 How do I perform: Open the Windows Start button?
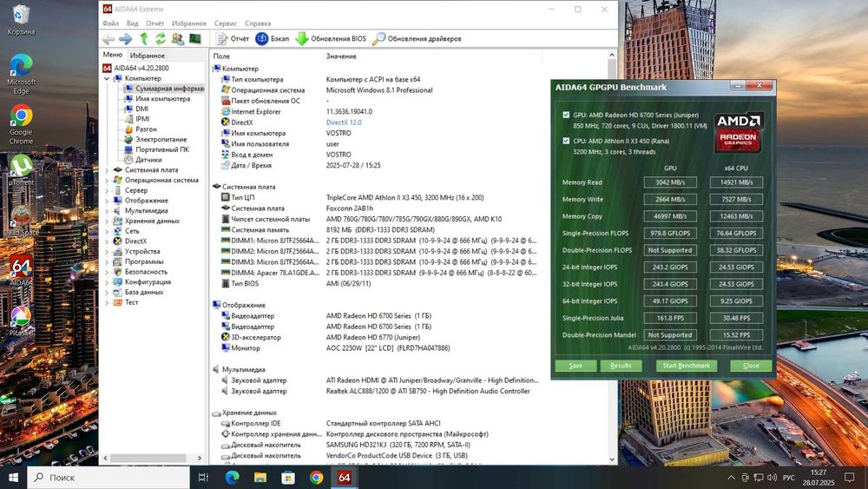[13, 477]
